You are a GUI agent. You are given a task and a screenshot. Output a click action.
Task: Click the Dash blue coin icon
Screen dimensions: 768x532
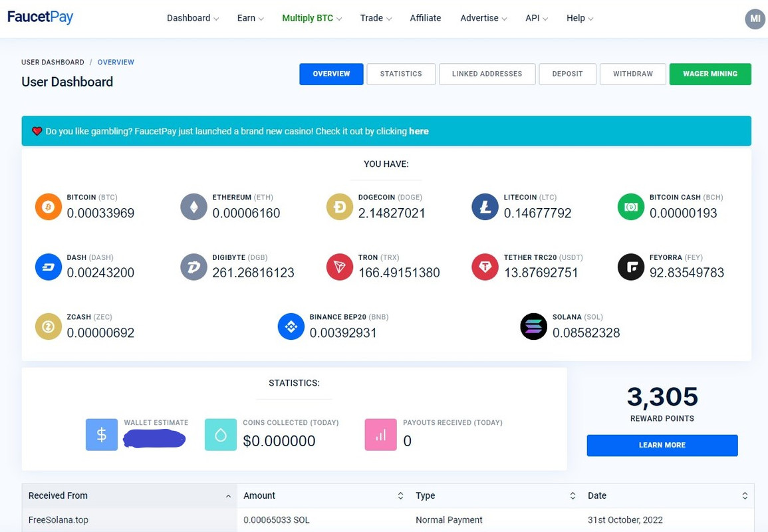point(48,267)
